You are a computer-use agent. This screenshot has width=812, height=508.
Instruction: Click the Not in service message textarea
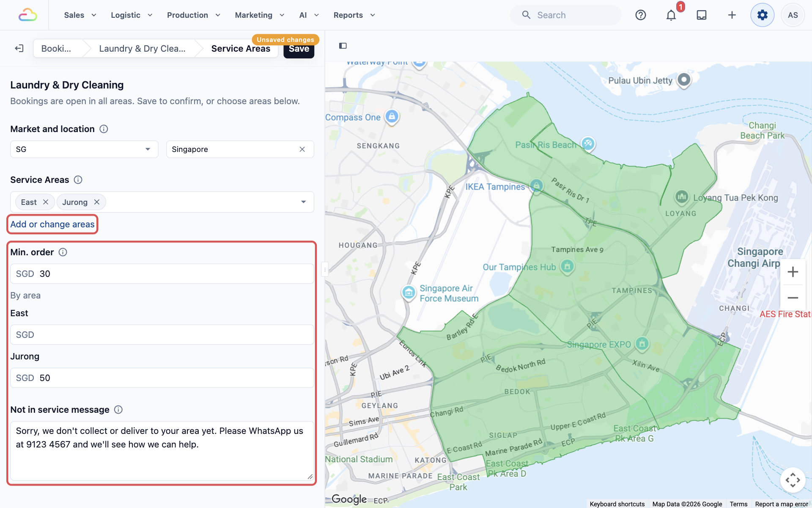162,451
